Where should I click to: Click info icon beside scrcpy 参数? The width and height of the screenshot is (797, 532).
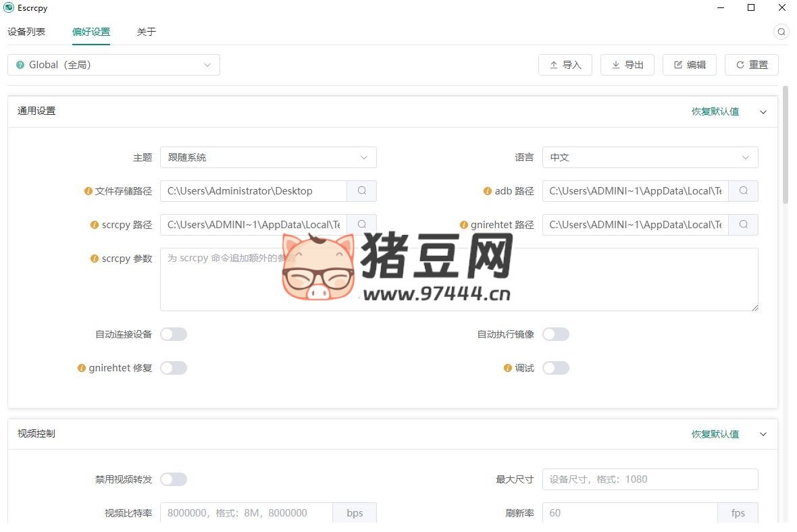click(x=95, y=259)
